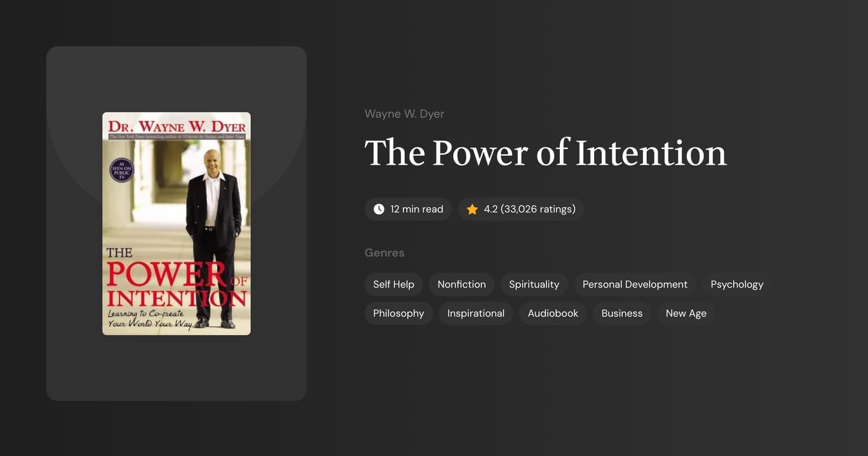868x456 pixels.
Task: Select the Self Help genre tag
Action: coord(393,284)
